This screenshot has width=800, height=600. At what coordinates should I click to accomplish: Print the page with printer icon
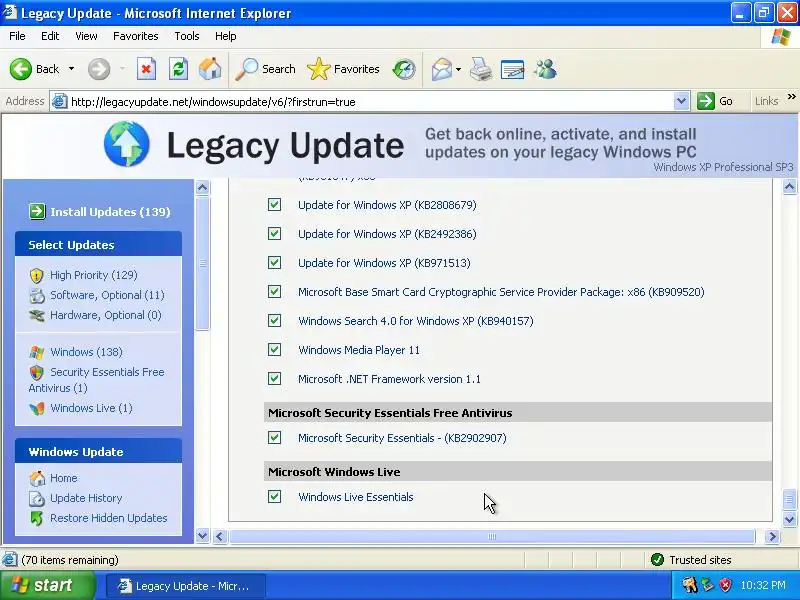pos(481,69)
